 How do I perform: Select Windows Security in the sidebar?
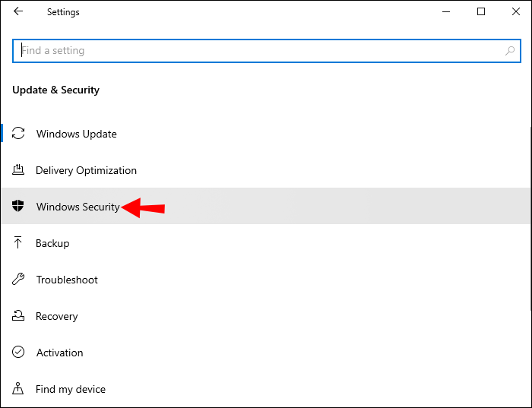pos(78,207)
